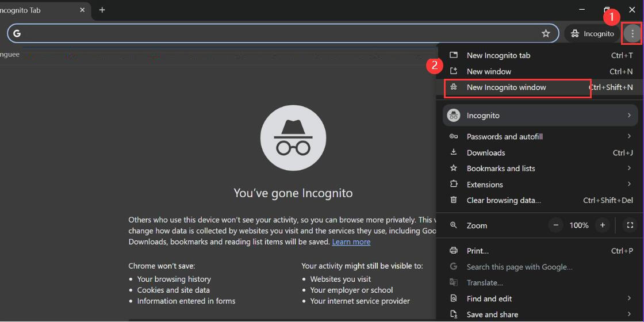Click the star icon for Bookmarks and lists
The width and height of the screenshot is (644, 322).
click(x=454, y=168)
